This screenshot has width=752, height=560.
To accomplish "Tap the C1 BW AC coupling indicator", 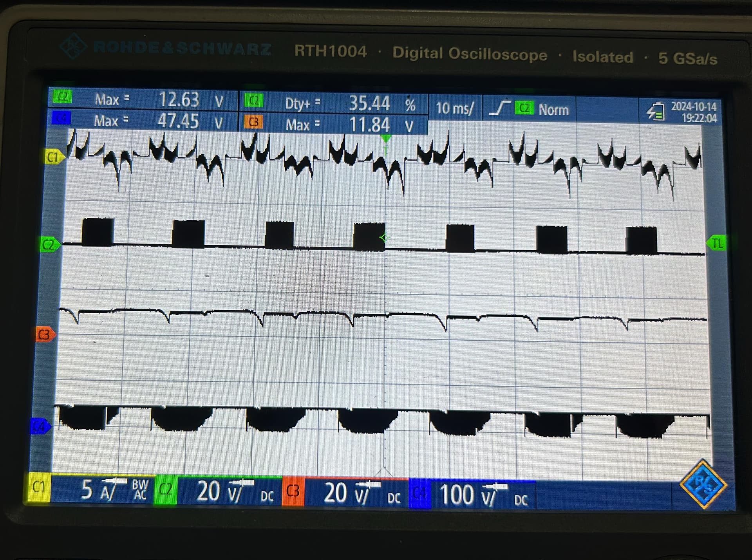I will click(140, 490).
